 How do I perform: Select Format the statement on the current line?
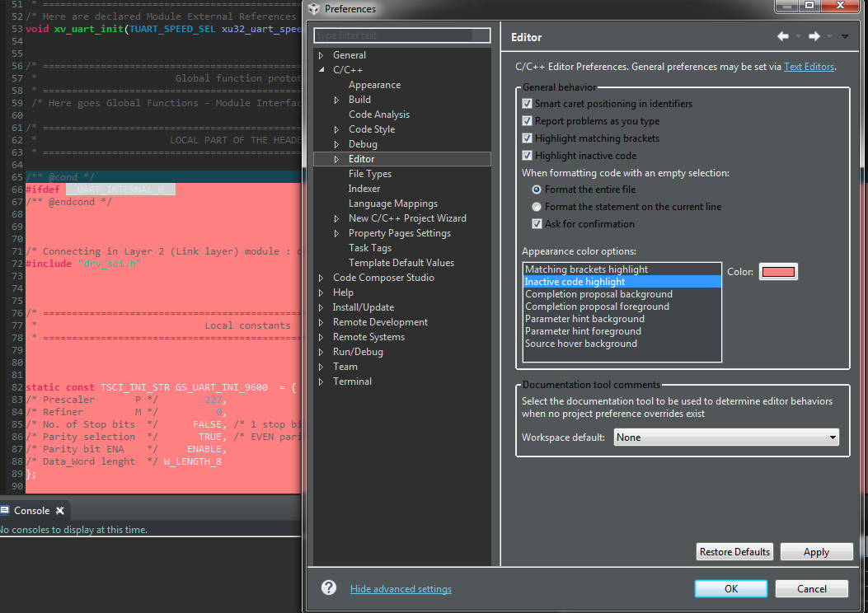(537, 207)
